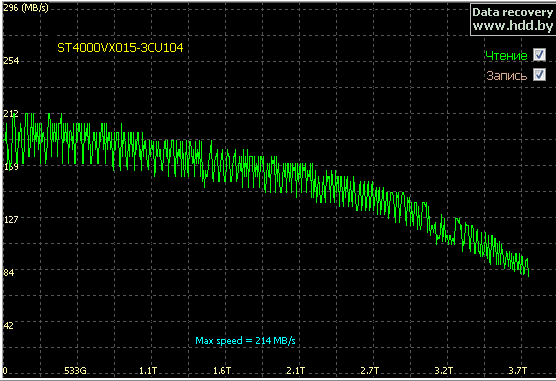This screenshot has height=381, width=556.
Task: Click the 254 value on speed axis
Action: point(11,61)
